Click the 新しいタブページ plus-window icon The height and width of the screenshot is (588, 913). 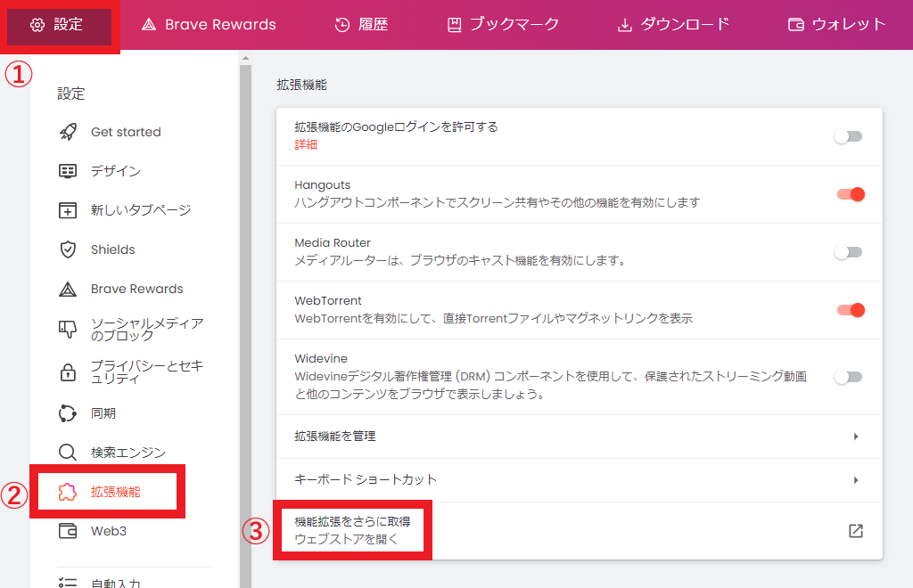(68, 210)
